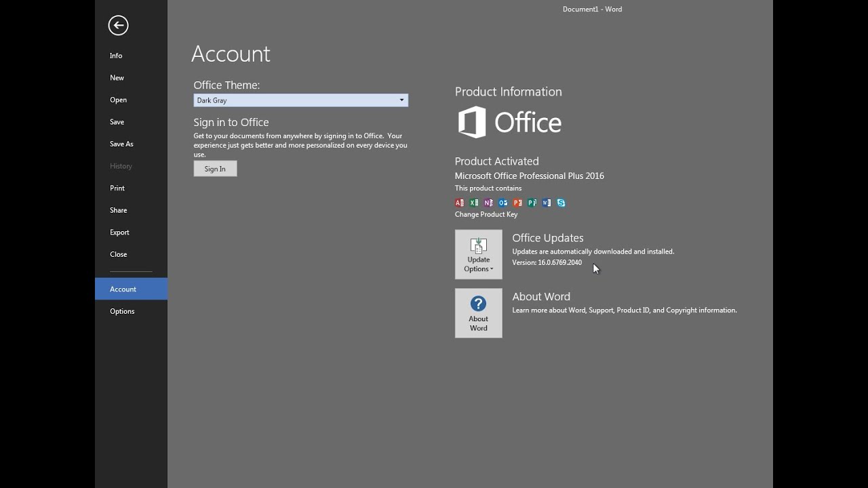Viewport: 868px width, 488px height.
Task: Click the Word app icon
Action: pyautogui.click(x=547, y=203)
